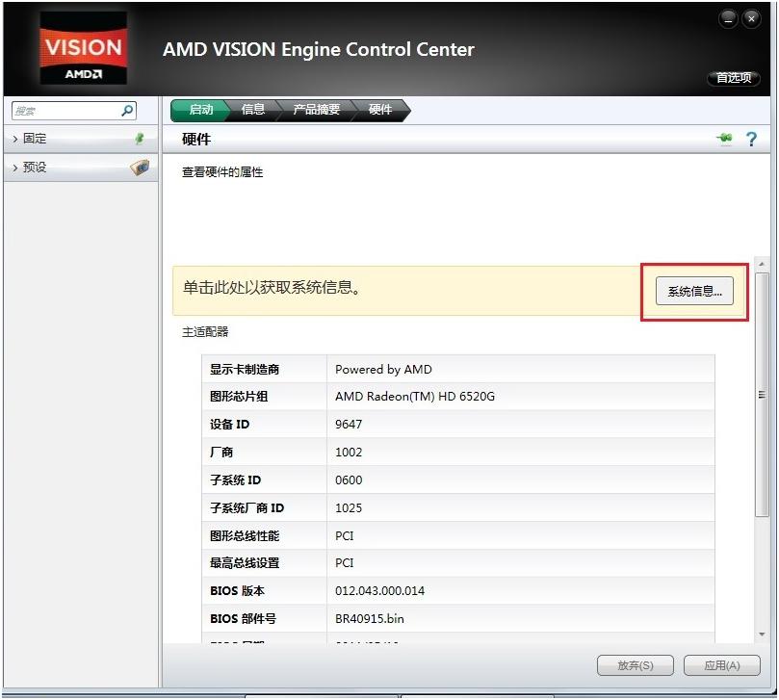Select the 最高总线设置 label cell
The image size is (779, 700).
point(264,563)
